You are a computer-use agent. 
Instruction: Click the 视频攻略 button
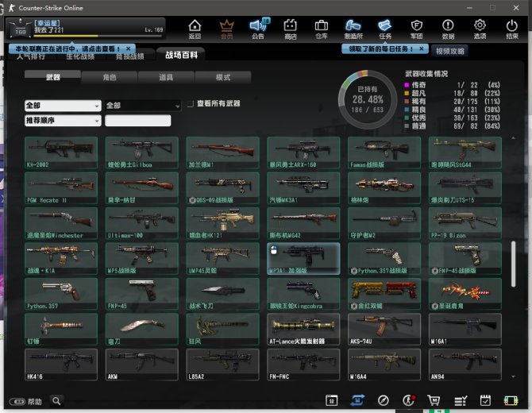click(x=450, y=52)
